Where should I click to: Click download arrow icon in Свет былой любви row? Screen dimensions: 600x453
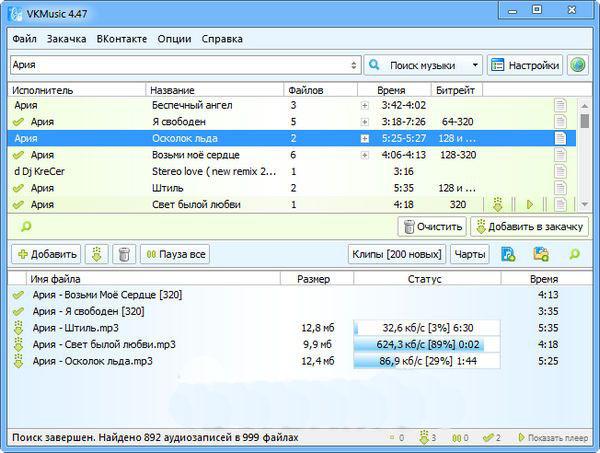[x=497, y=204]
